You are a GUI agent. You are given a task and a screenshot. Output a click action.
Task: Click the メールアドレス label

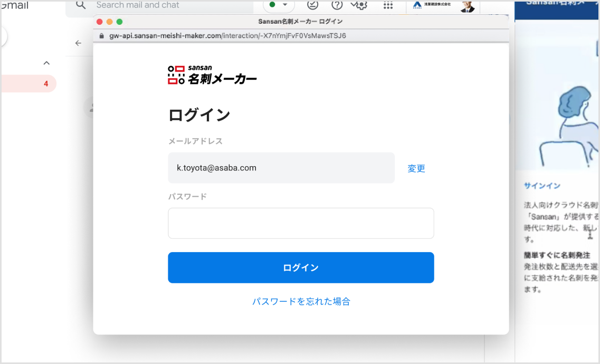[x=196, y=141]
